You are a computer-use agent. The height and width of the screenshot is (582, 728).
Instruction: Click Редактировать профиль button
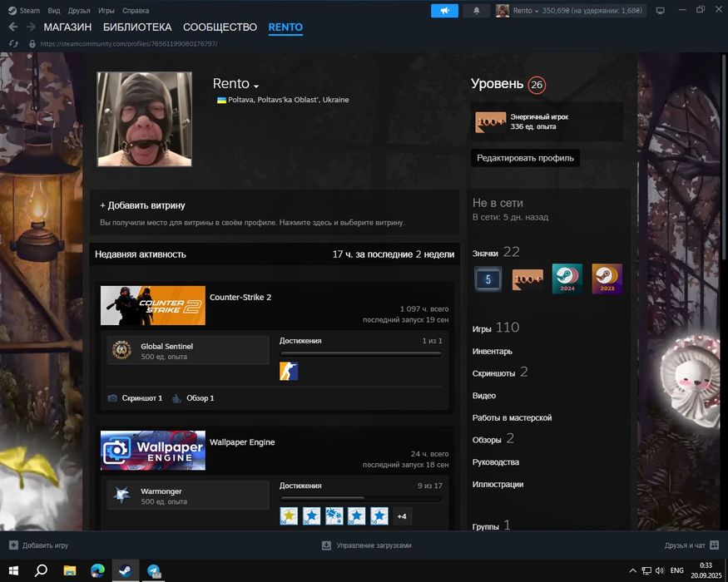coord(525,158)
